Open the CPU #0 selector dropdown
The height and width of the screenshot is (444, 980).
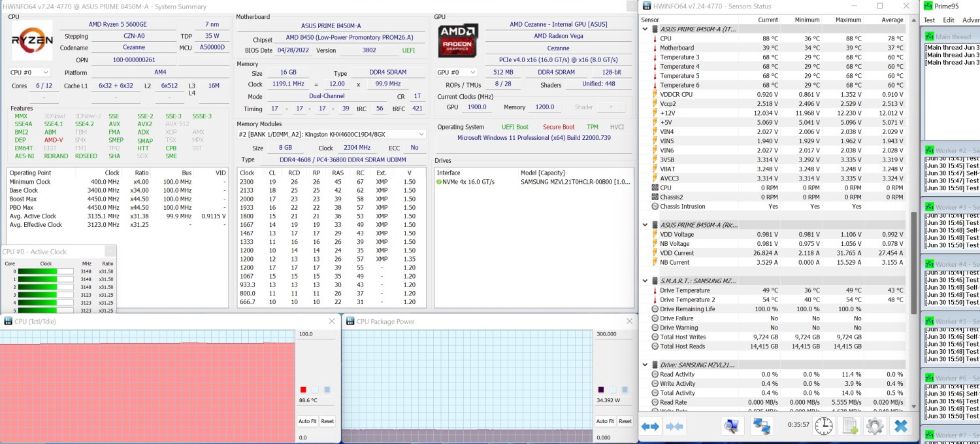pos(29,73)
